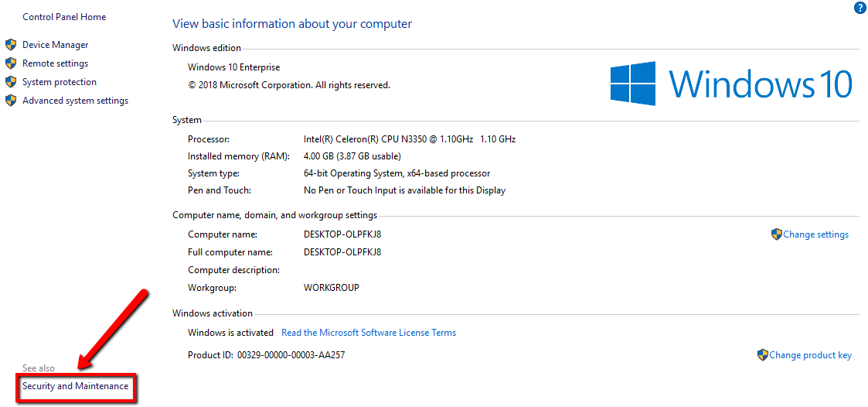The image size is (868, 407).
Task: Open the Advanced system settings link
Action: point(75,101)
